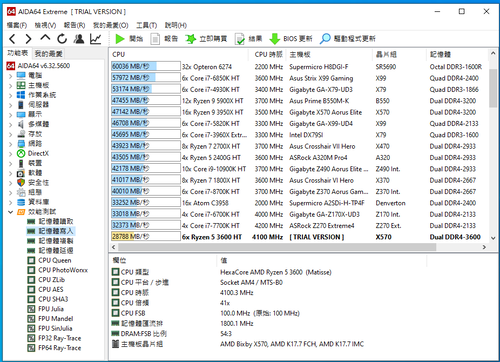Go forward with the right arrow icon

28,39
